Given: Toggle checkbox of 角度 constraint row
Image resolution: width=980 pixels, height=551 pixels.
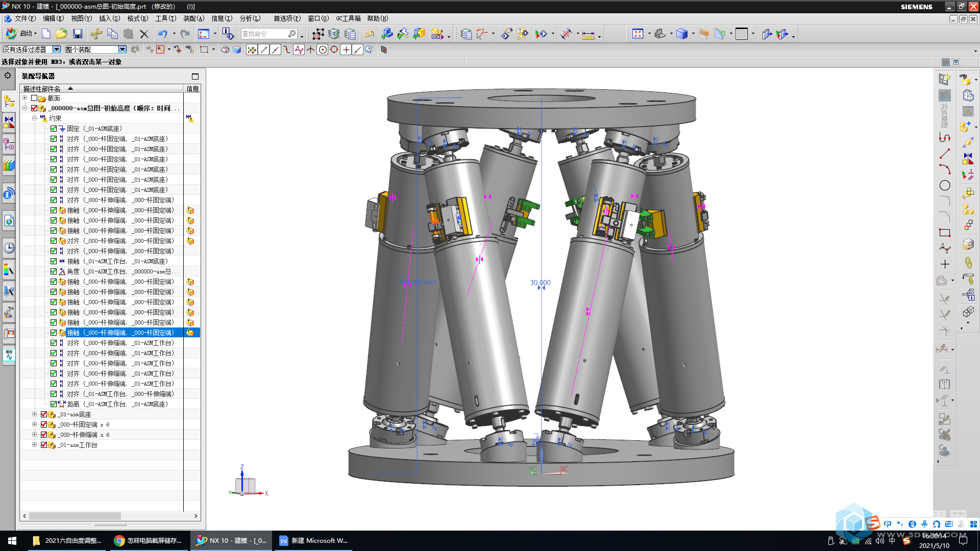Looking at the screenshot, I should (54, 271).
